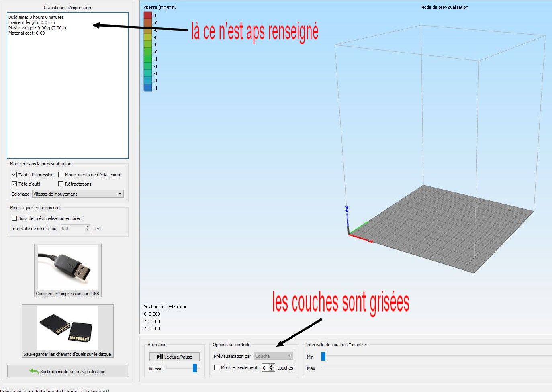Click the 'Vitesse (mm/min)' legend title
The image size is (552, 392).
point(160,7)
